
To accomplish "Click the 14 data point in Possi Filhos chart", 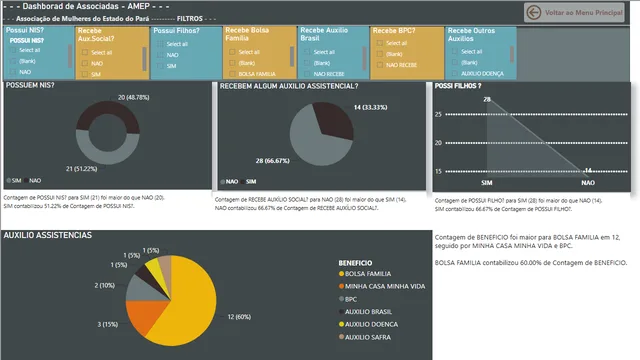I will pyautogui.click(x=588, y=170).
